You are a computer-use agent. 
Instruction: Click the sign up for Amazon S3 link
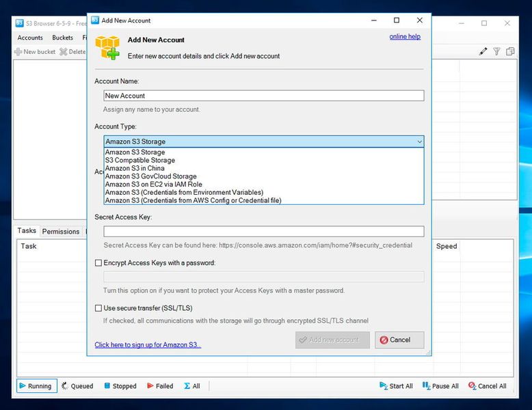pos(148,345)
